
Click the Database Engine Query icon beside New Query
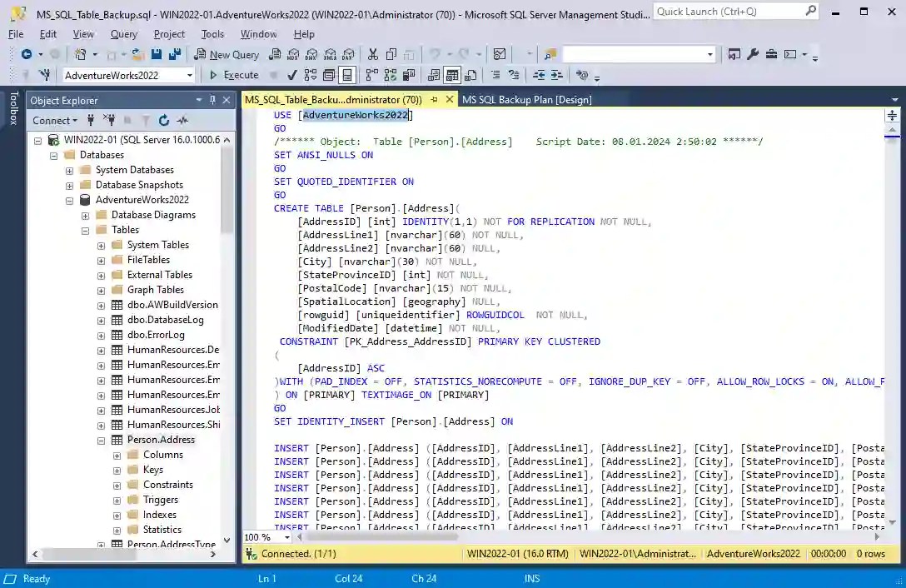(275, 54)
